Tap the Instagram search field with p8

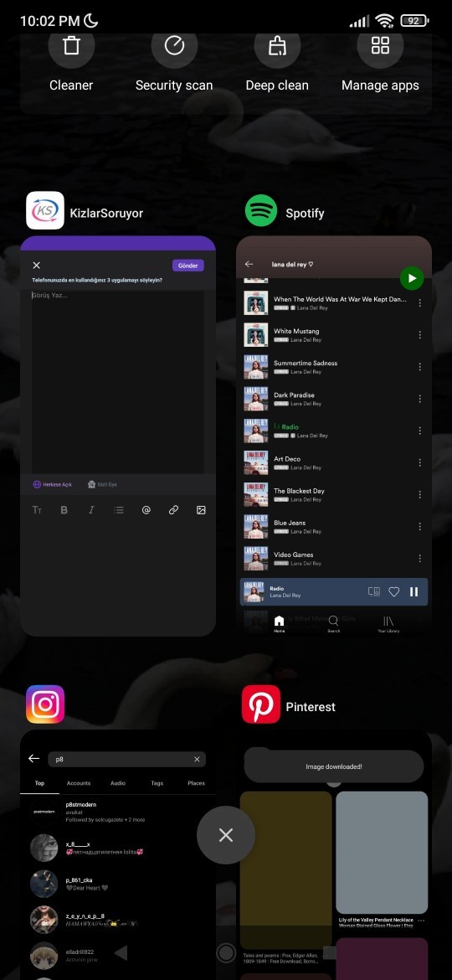point(126,760)
